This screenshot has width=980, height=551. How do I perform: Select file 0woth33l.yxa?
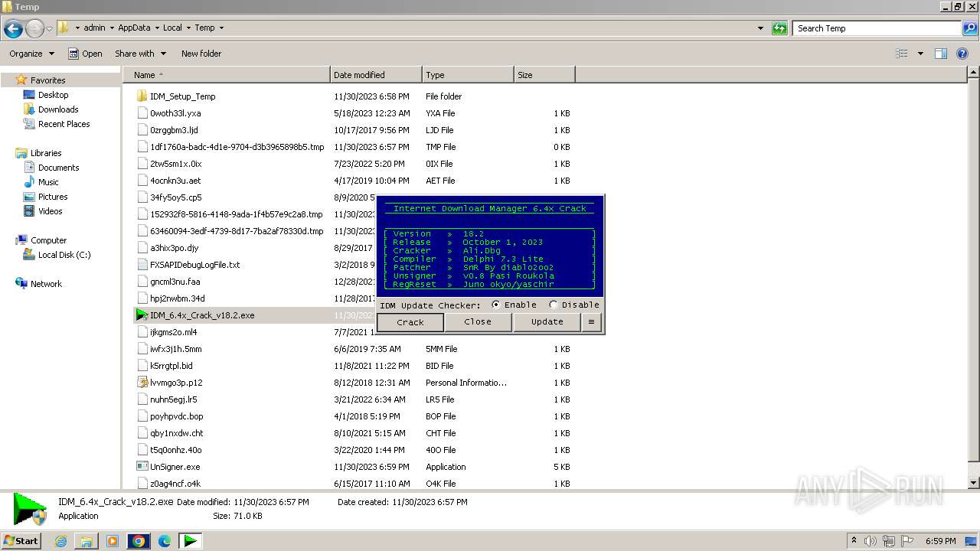coord(175,113)
